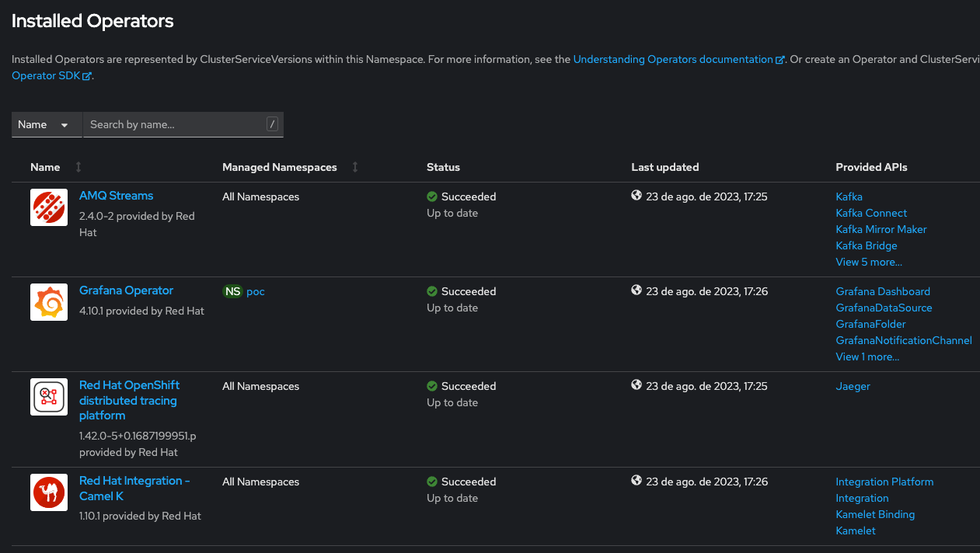Click the globe icon in AMQ Streams row
980x553 pixels.
click(x=636, y=196)
